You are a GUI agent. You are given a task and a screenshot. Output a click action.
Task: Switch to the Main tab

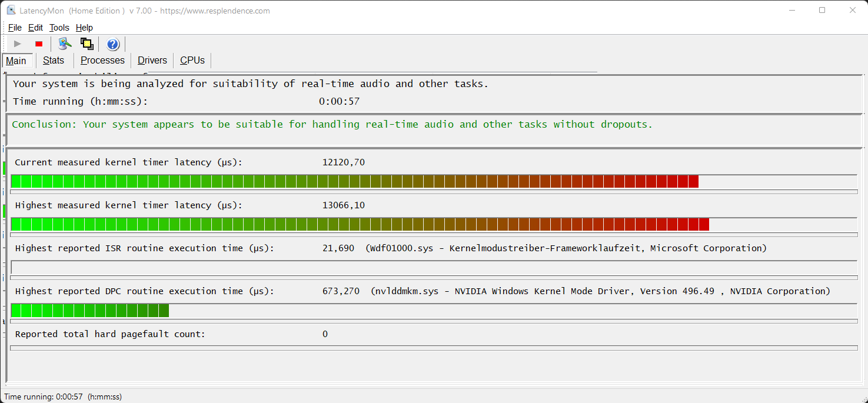coord(16,61)
